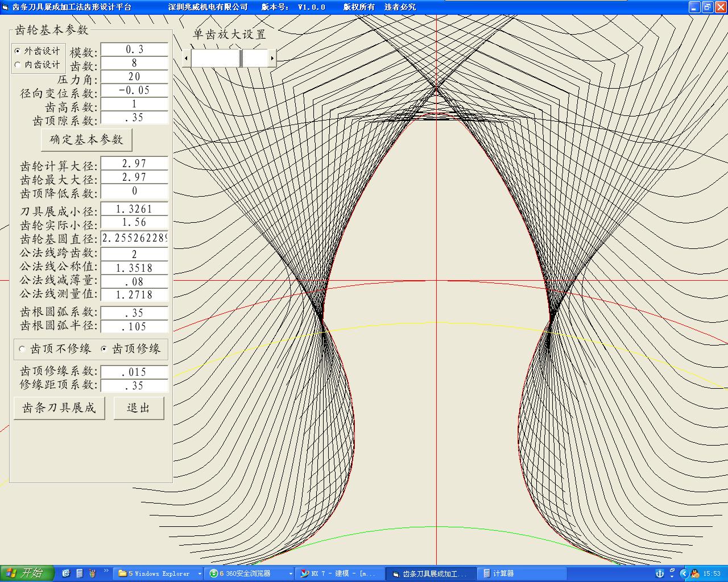The height and width of the screenshot is (582, 728).
Task: Click the 齿根圆弧系数 field
Action: tap(134, 313)
